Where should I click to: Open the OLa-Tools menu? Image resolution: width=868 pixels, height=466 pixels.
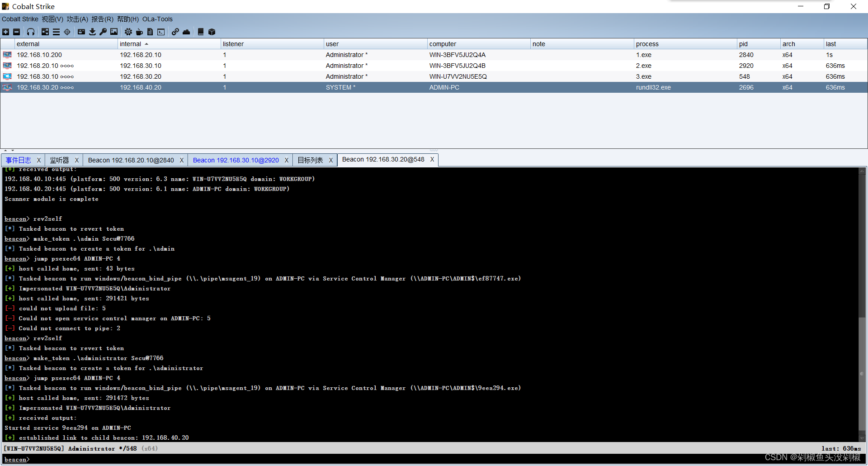point(157,19)
